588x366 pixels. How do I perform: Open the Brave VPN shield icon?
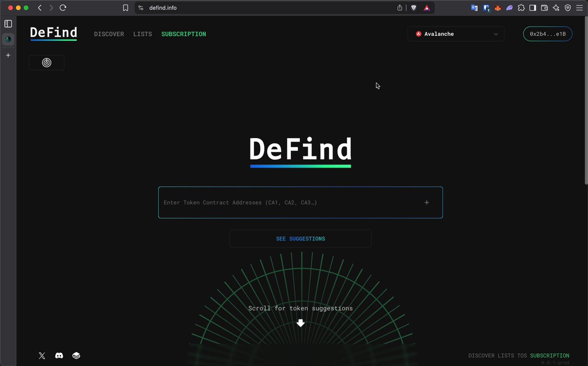click(568, 8)
